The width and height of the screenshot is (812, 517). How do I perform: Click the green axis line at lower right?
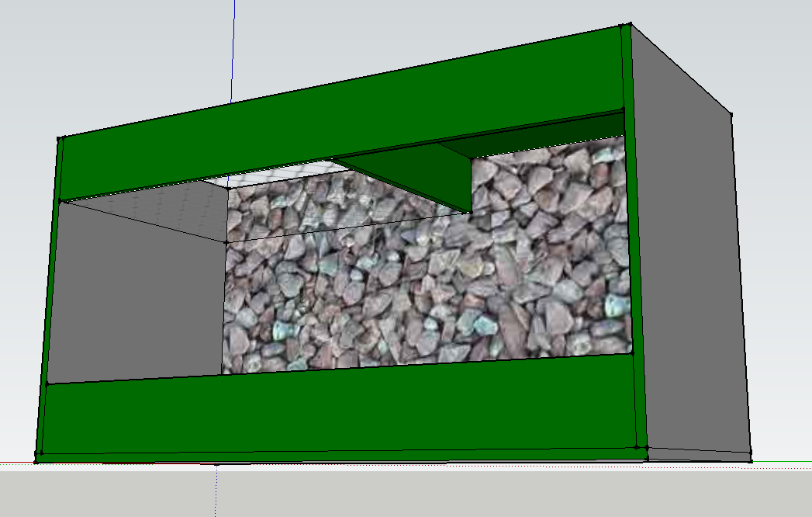click(783, 462)
